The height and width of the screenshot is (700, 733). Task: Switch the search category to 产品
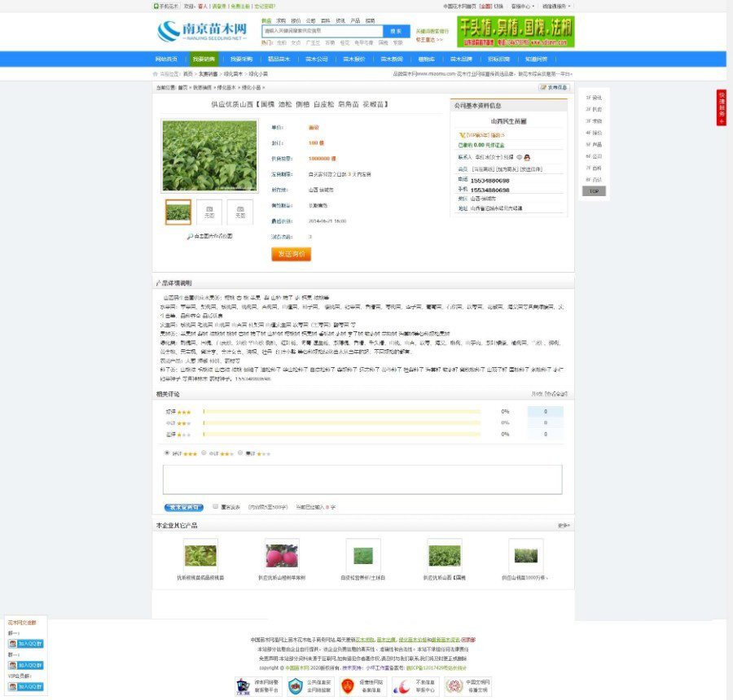355,20
